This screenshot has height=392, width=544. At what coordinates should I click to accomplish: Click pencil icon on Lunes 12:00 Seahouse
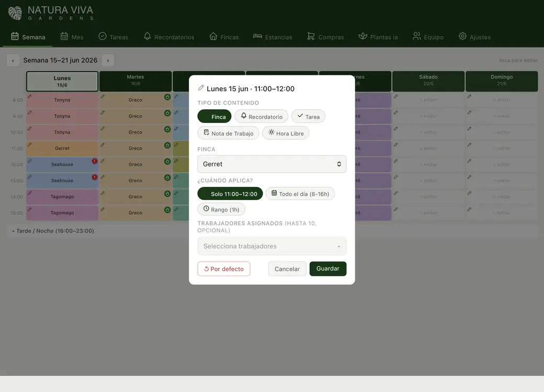point(30,161)
